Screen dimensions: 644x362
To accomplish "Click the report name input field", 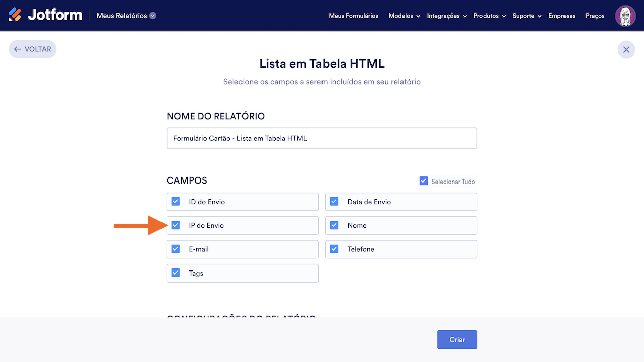I will click(321, 138).
